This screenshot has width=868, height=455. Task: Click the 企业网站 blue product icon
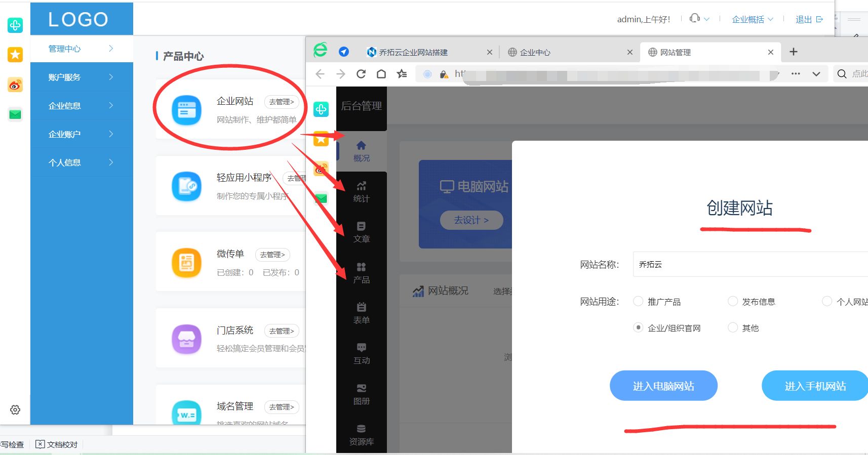coord(186,110)
